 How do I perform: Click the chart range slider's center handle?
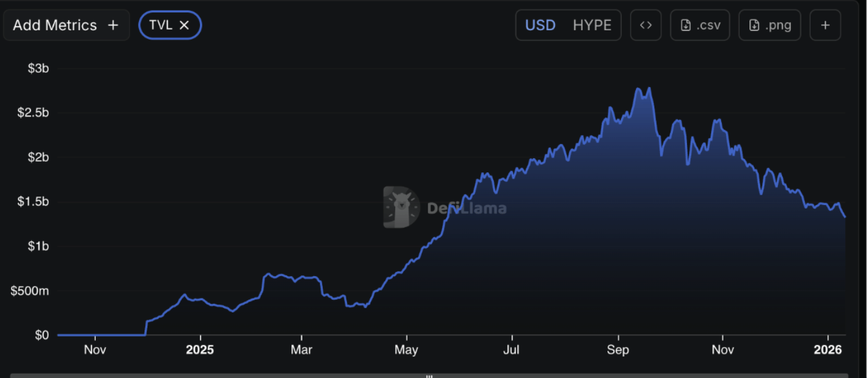(x=430, y=375)
